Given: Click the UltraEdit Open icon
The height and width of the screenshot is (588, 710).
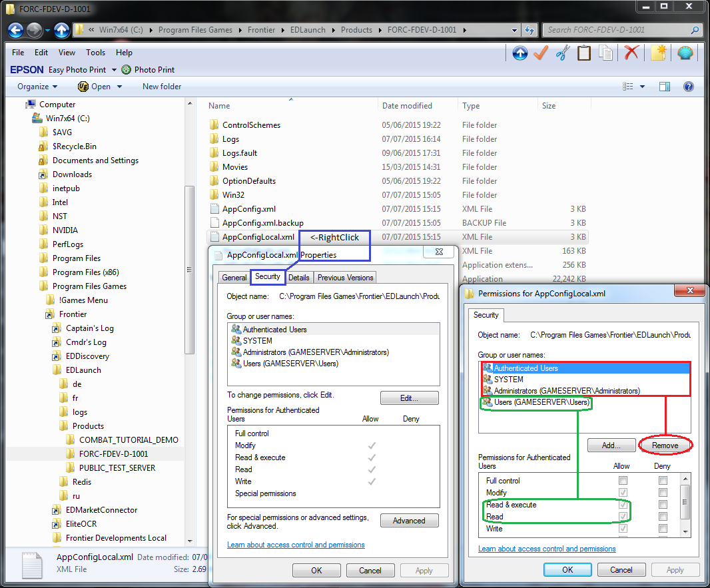Looking at the screenshot, I should (x=83, y=87).
